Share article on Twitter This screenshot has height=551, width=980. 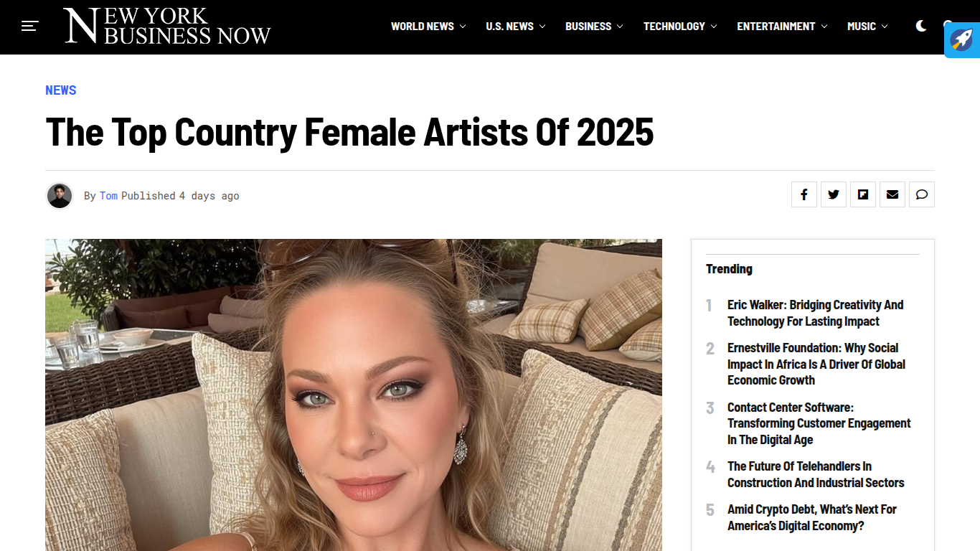click(834, 194)
